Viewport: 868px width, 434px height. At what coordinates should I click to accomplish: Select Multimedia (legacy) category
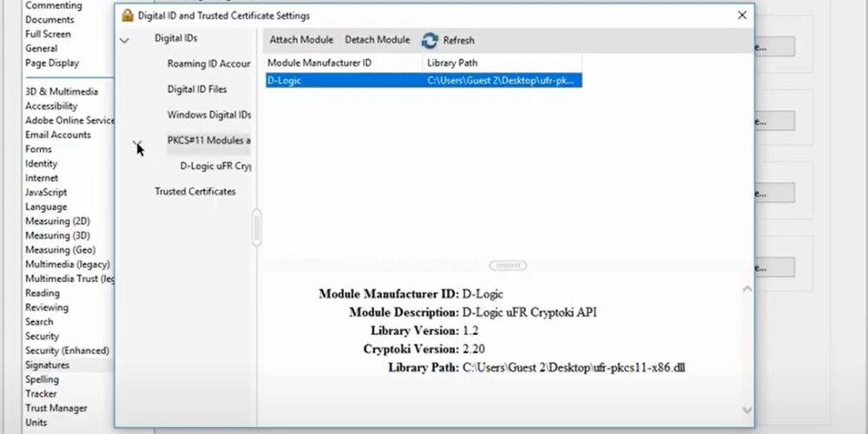tap(68, 265)
